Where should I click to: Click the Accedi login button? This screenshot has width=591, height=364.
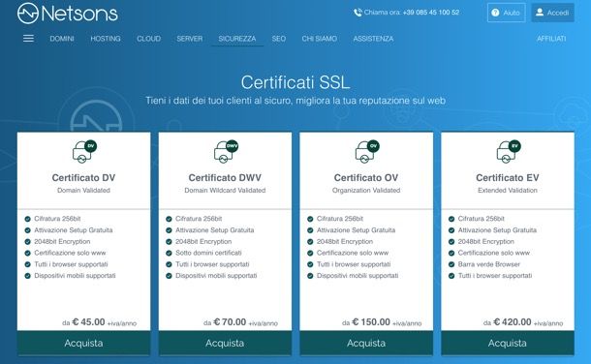click(x=552, y=13)
